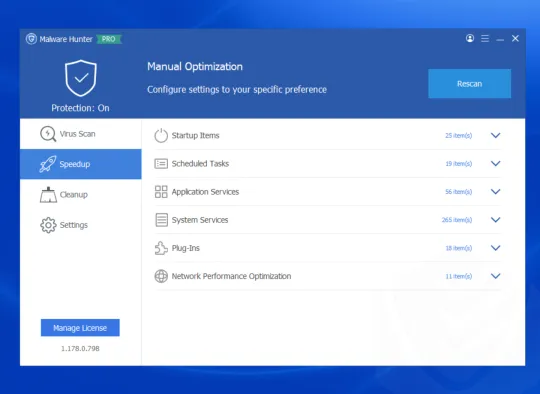Click the Speedup rocket icon
The image size is (540, 394).
48,164
